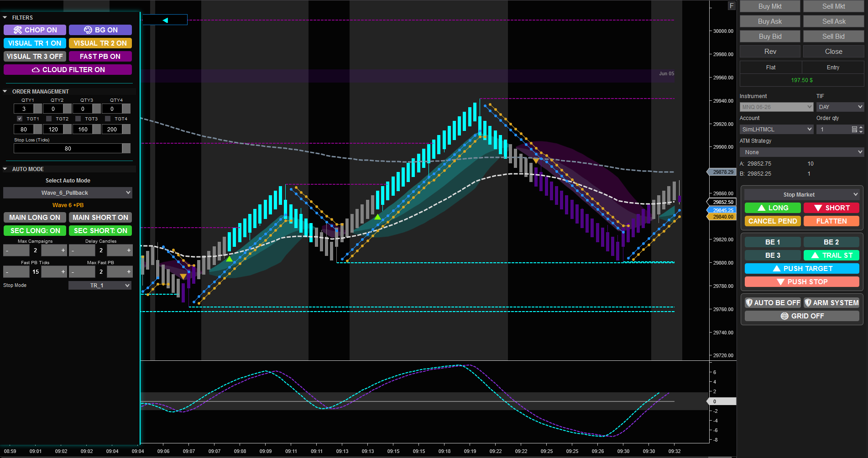868x458 pixels.
Task: Click the SHORT entry button
Action: 831,208
